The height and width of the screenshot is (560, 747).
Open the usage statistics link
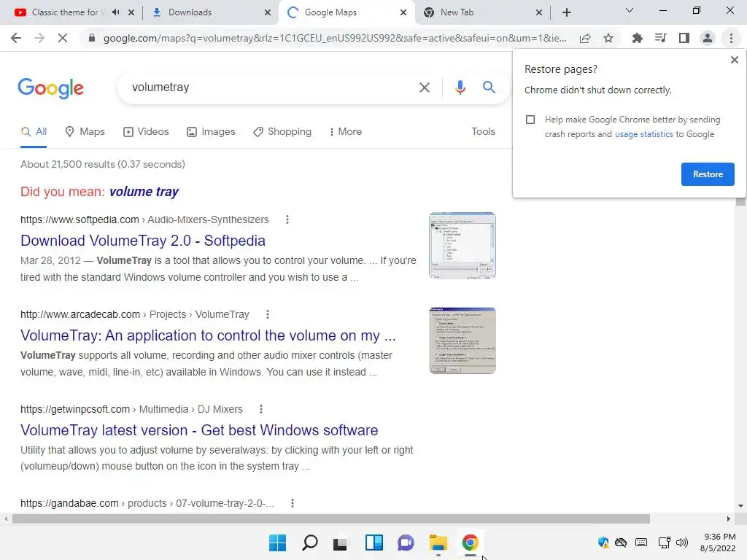[643, 134]
